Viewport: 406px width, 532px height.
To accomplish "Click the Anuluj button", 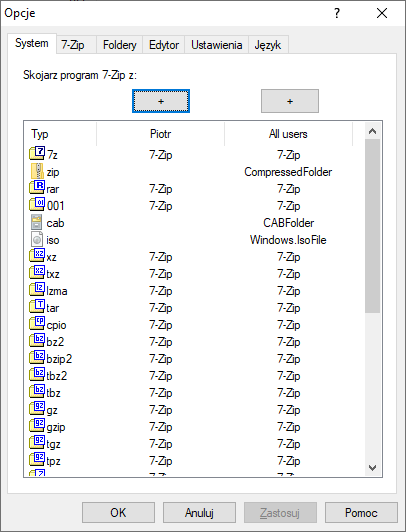I will point(199,513).
